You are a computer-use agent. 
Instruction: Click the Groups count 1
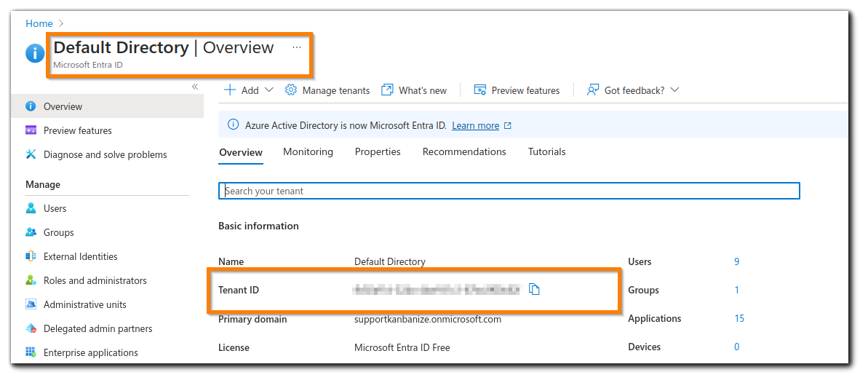pos(736,290)
